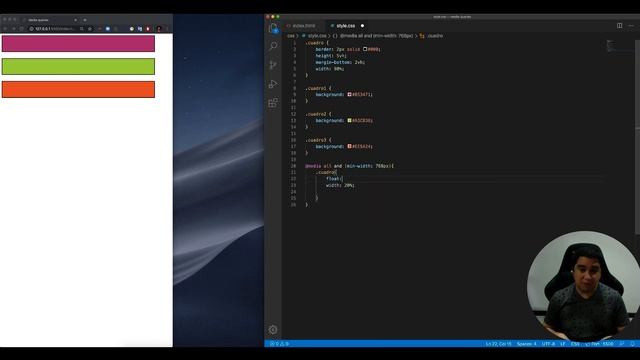Open color picker for .cuadro3 background swatch
640x360 pixels.
[x=349, y=146]
